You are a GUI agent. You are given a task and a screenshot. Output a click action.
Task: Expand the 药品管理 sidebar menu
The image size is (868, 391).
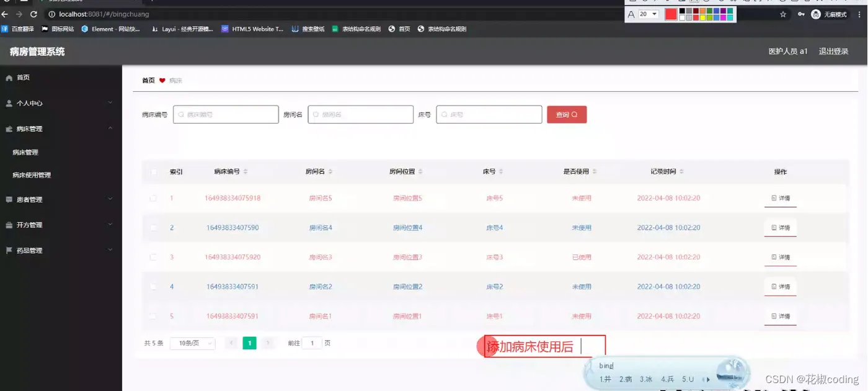[x=61, y=251]
